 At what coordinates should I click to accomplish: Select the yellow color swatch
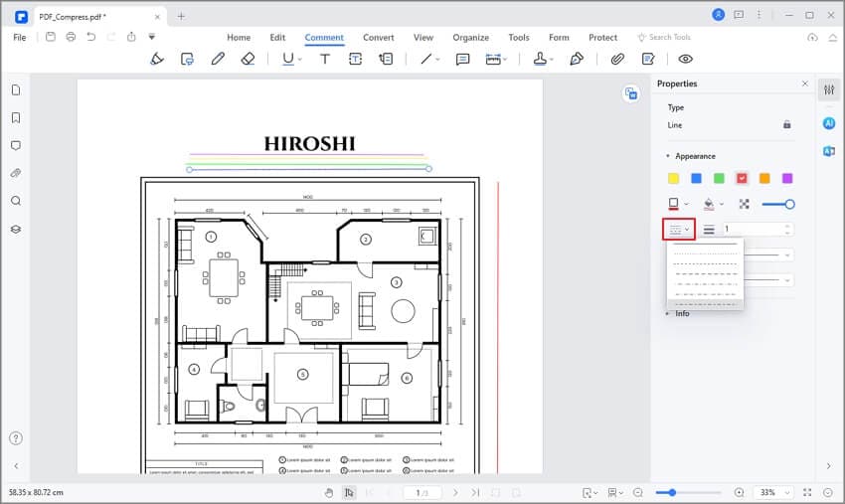coord(673,178)
